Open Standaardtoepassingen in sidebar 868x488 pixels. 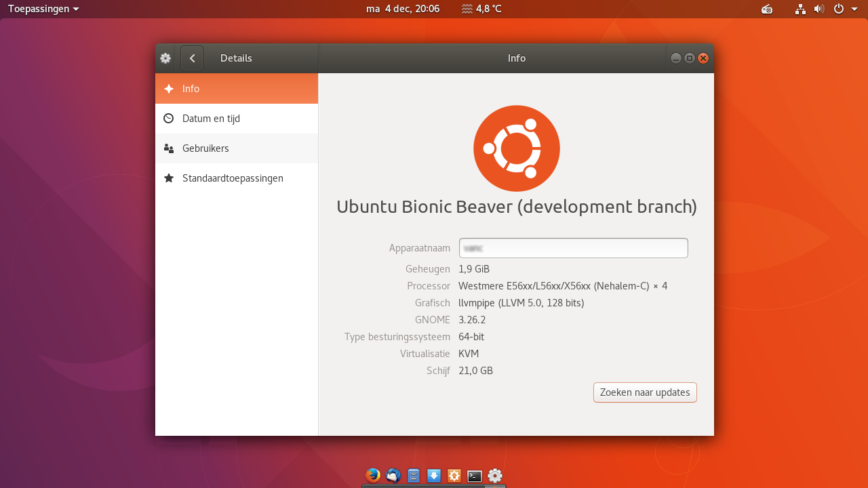[x=237, y=178]
